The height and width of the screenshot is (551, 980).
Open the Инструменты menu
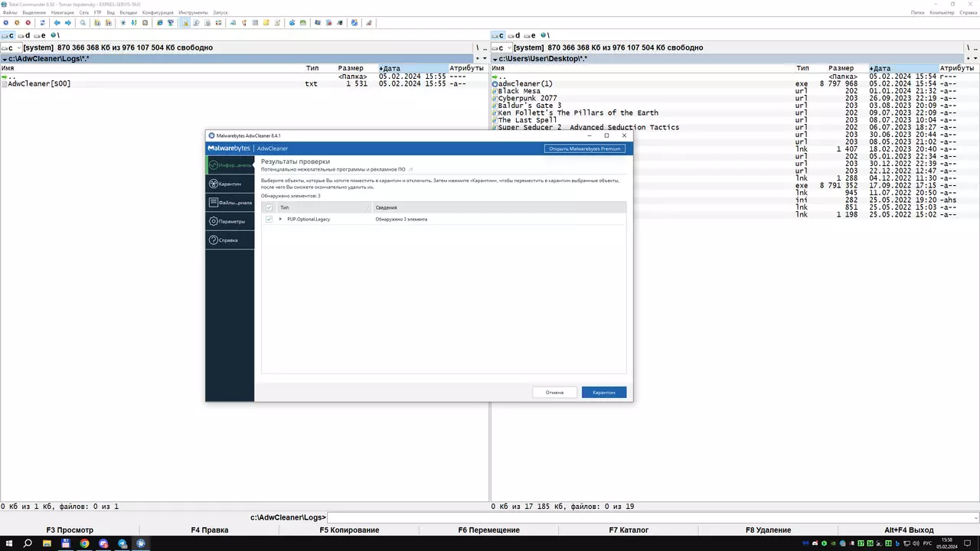(x=193, y=13)
